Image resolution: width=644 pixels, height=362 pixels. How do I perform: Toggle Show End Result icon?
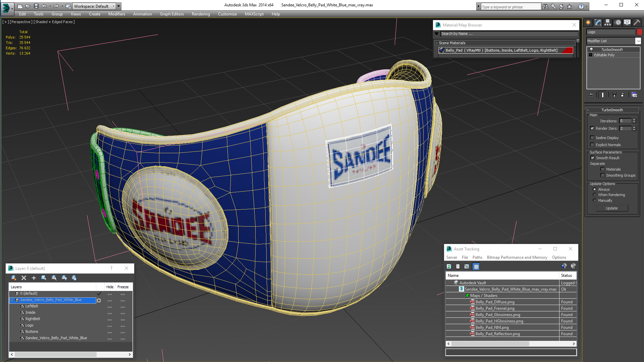tap(603, 95)
